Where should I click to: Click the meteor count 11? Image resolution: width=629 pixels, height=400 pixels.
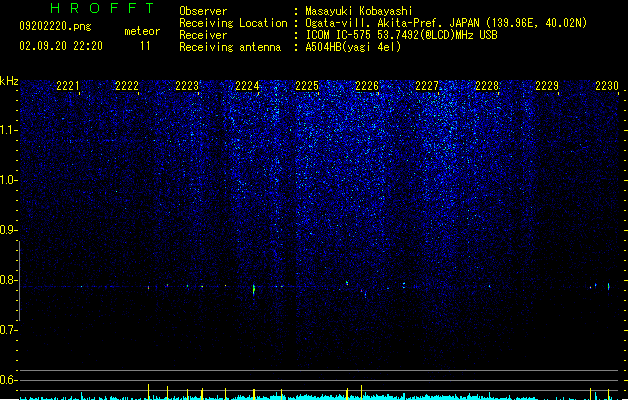pyautogui.click(x=145, y=46)
